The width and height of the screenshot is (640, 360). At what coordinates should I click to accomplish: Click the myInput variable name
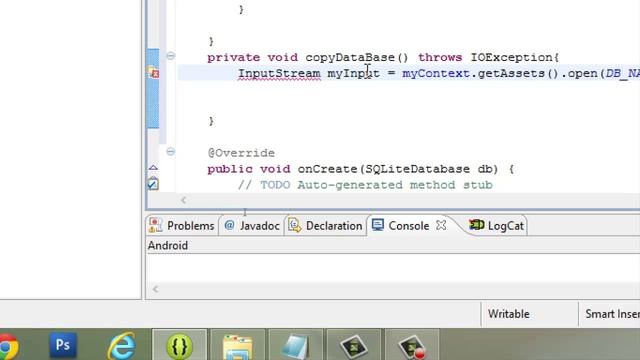click(x=353, y=73)
